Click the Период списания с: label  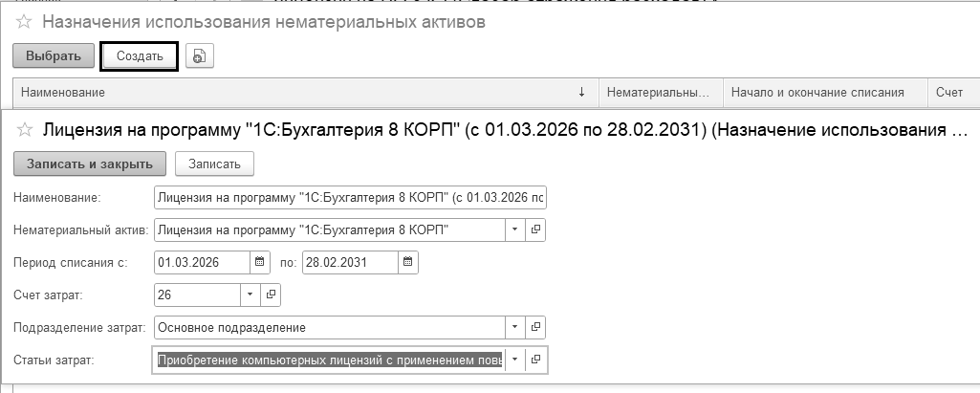[x=70, y=262]
